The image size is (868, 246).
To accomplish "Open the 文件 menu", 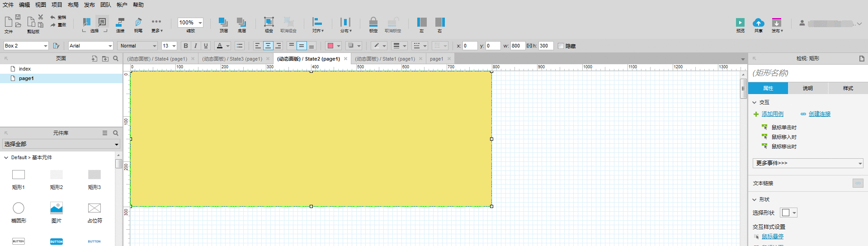I will pos(8,5).
